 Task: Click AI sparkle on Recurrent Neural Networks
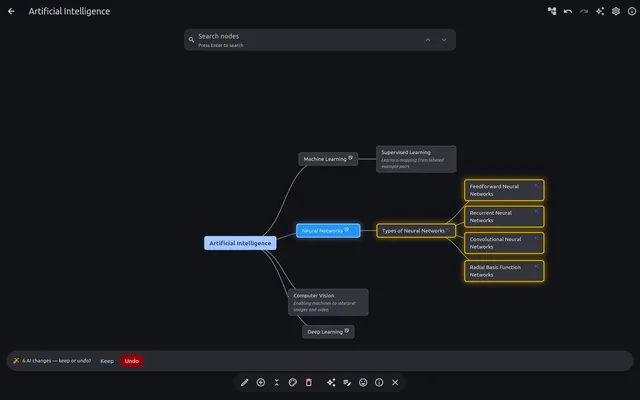pyautogui.click(x=536, y=212)
